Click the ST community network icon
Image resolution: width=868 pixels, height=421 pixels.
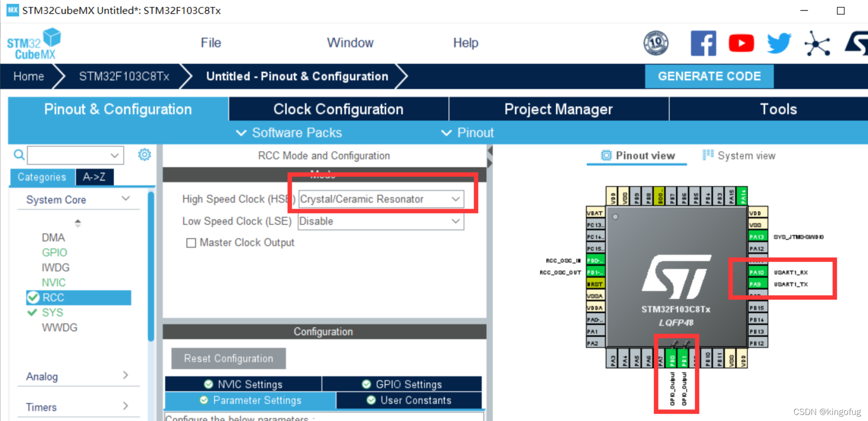[817, 44]
